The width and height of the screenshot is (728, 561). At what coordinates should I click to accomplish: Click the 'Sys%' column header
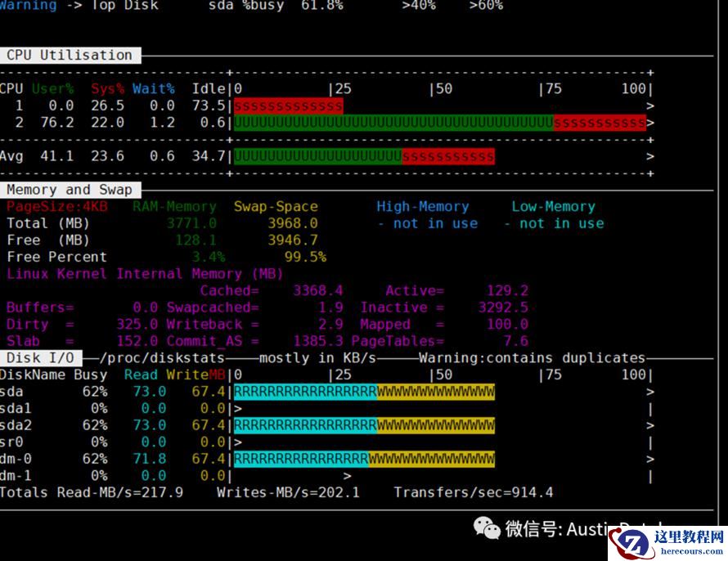(107, 88)
